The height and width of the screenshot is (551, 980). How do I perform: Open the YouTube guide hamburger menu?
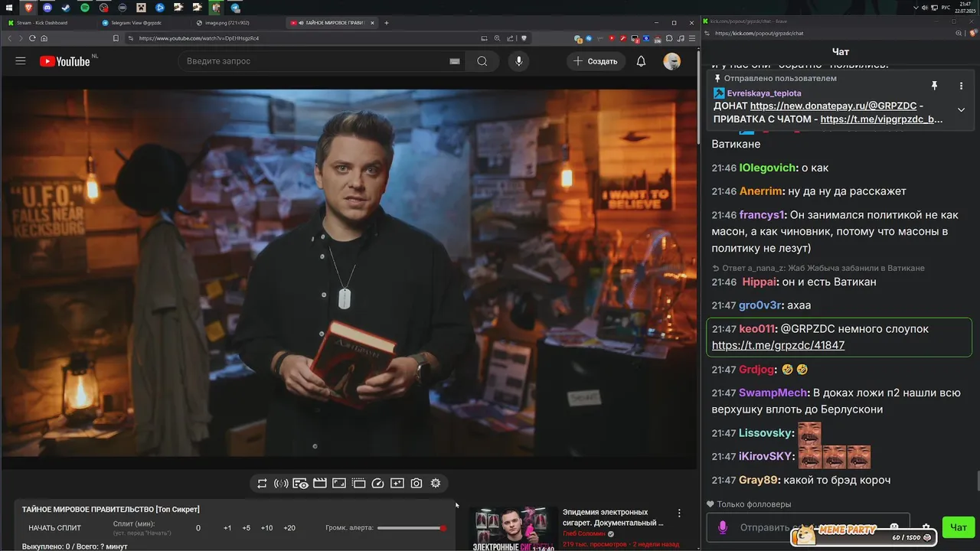(x=21, y=61)
